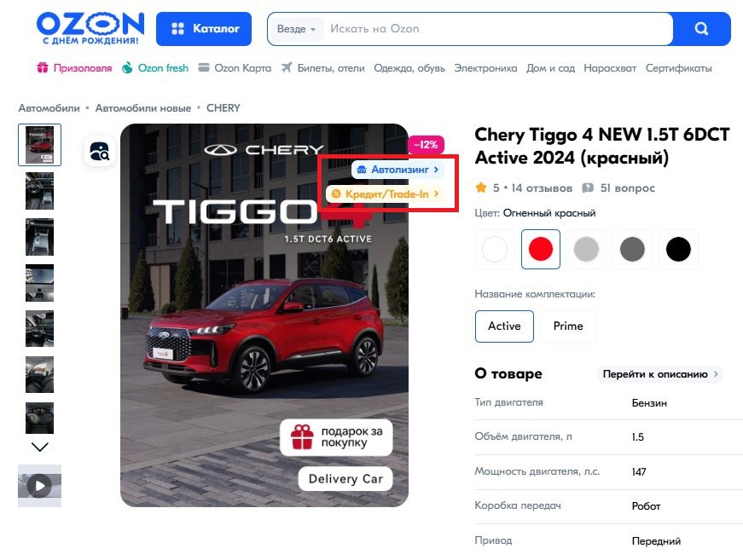
Task: Go to CHERY breadcrumb
Action: pyautogui.click(x=223, y=108)
